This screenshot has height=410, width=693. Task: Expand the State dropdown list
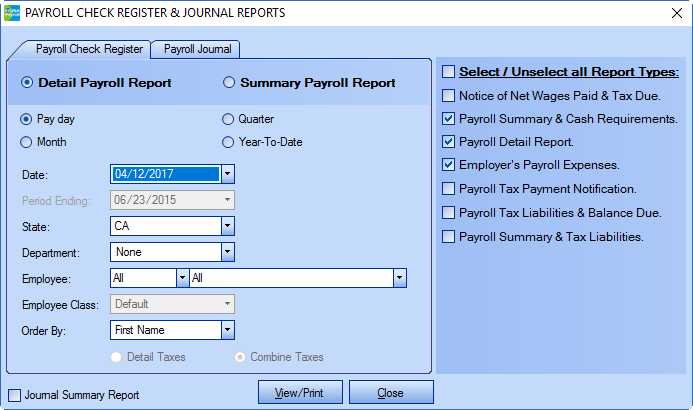point(227,226)
